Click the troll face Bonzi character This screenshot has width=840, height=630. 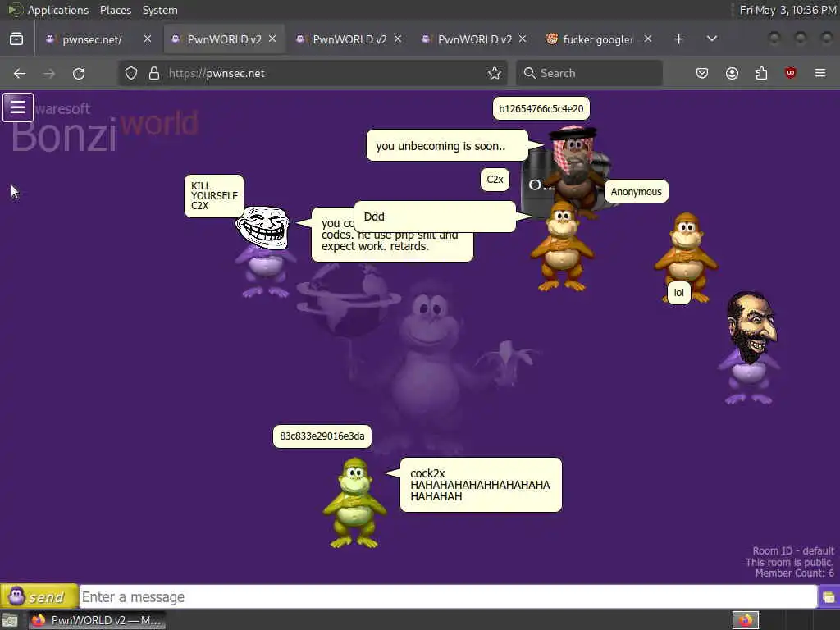(x=263, y=252)
